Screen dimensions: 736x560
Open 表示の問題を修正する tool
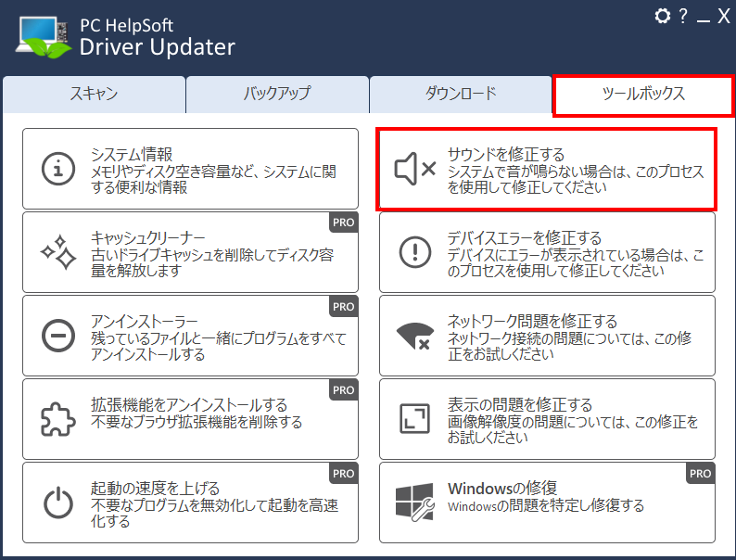[x=547, y=419]
